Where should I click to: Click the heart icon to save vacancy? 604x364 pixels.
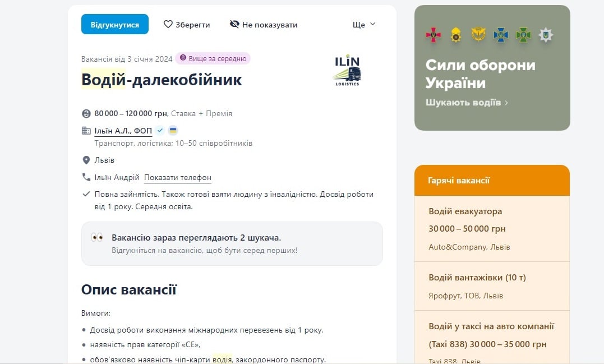pos(168,25)
